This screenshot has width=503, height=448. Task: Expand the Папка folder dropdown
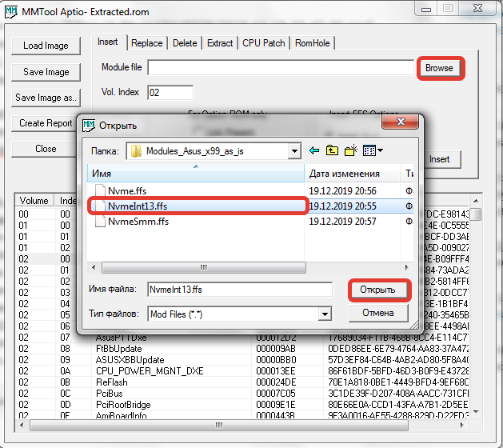click(x=294, y=151)
